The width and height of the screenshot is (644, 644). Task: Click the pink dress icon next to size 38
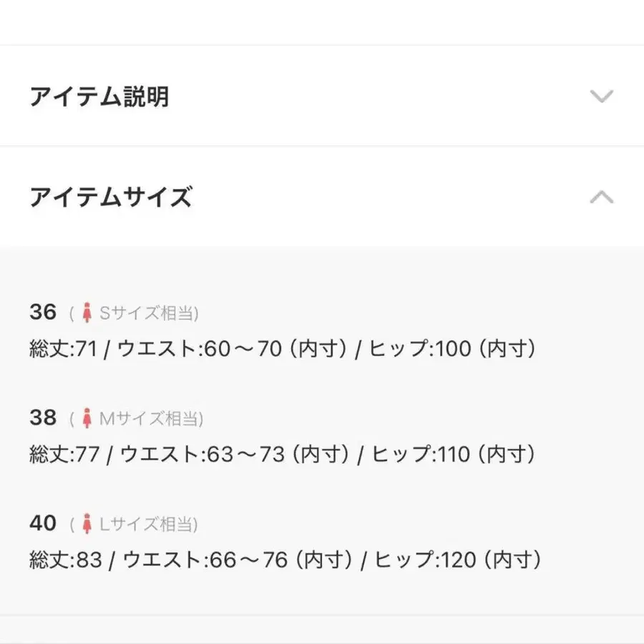[x=87, y=417]
